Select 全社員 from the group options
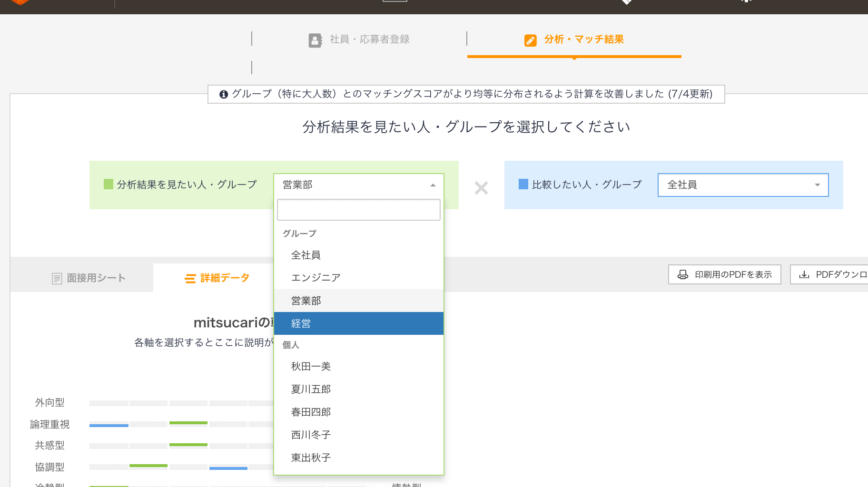The height and width of the screenshot is (487, 868). coord(305,255)
